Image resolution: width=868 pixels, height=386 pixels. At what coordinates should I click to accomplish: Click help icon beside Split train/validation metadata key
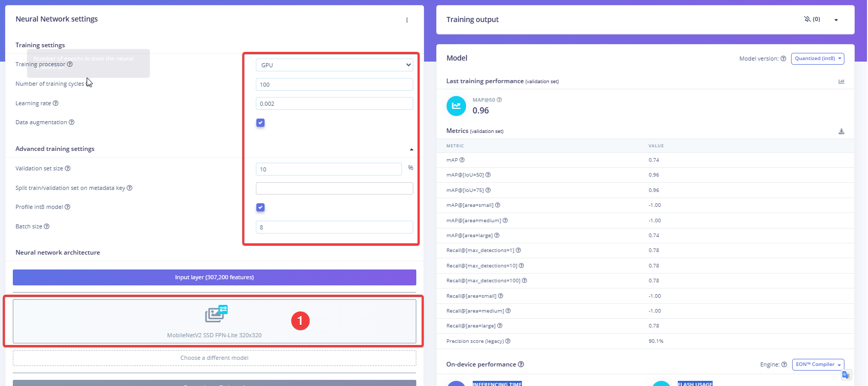coord(129,188)
